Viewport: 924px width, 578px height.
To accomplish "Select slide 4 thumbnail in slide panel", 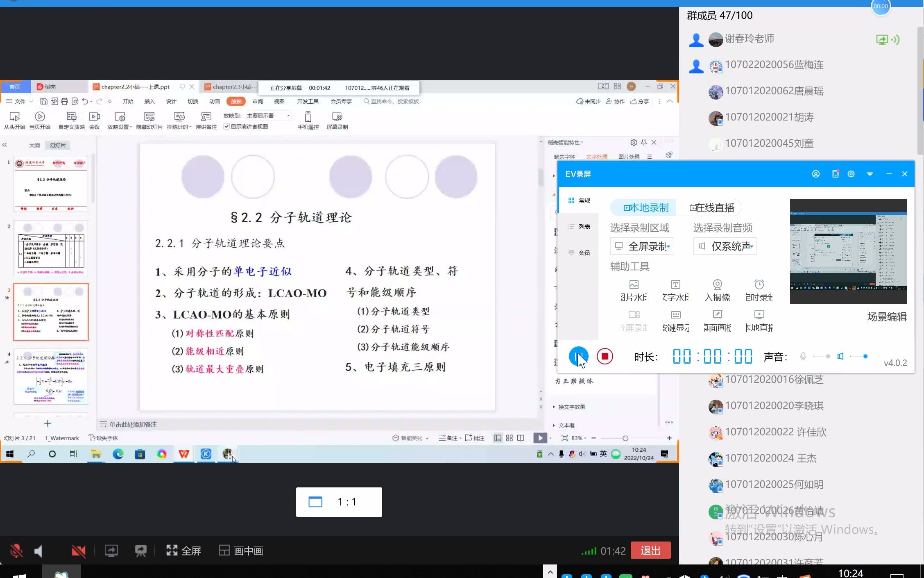I will pos(51,376).
